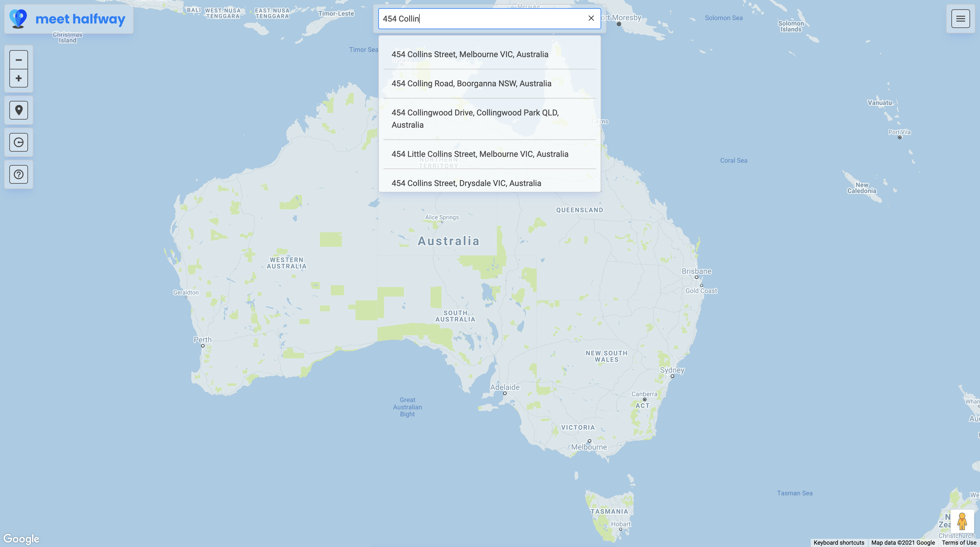Viewport: 980px width, 547px height.
Task: Select 454 Collins Street, Melbourne suggestion
Action: coord(470,54)
